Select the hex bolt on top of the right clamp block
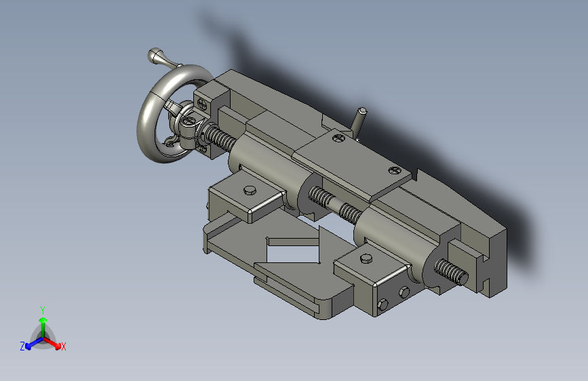The width and height of the screenshot is (588, 381). (366, 258)
